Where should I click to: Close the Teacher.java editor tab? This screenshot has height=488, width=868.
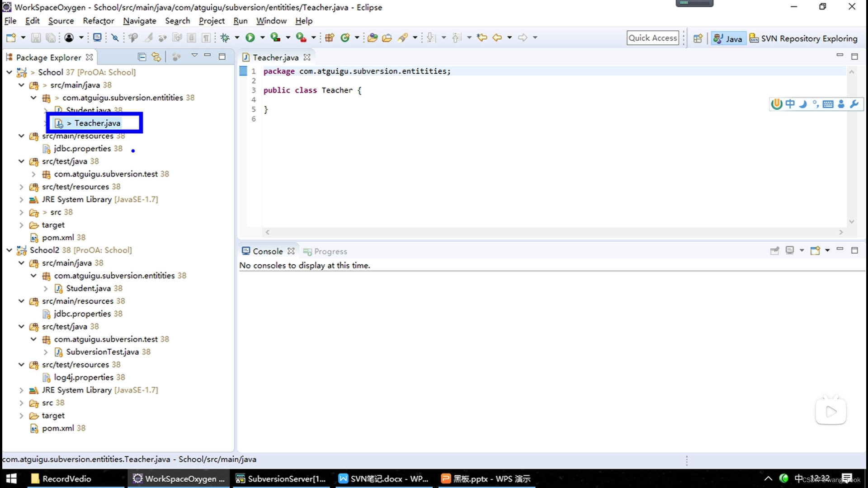307,57
